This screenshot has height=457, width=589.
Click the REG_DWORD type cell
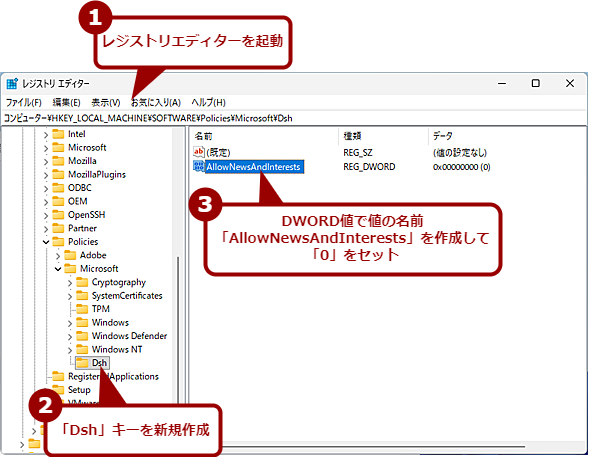[369, 167]
